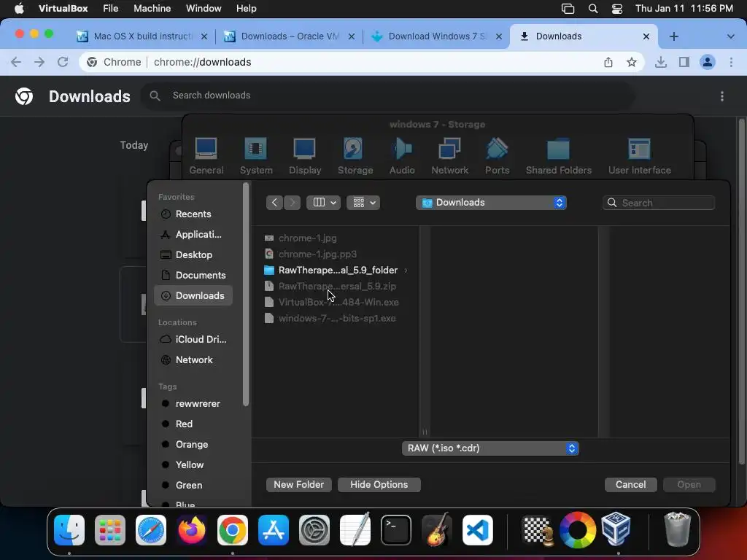Go forward in file dialog
This screenshot has width=747, height=560.
click(293, 203)
